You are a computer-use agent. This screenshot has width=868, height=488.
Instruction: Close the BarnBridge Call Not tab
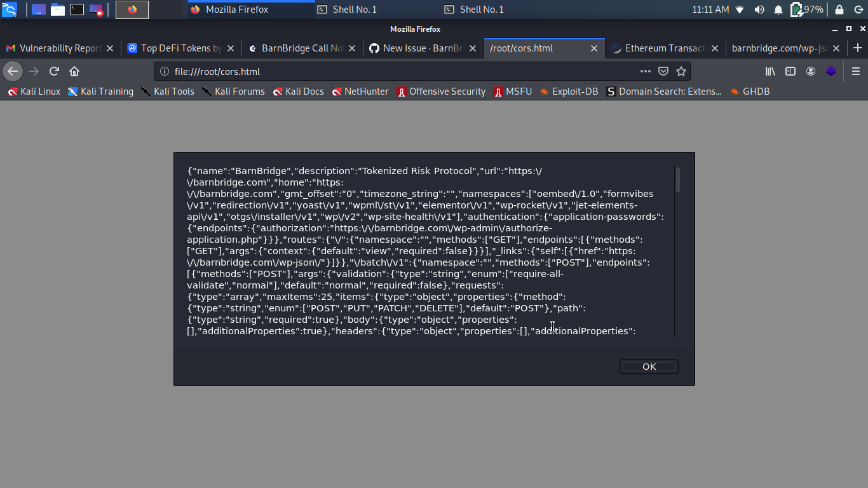(x=351, y=48)
